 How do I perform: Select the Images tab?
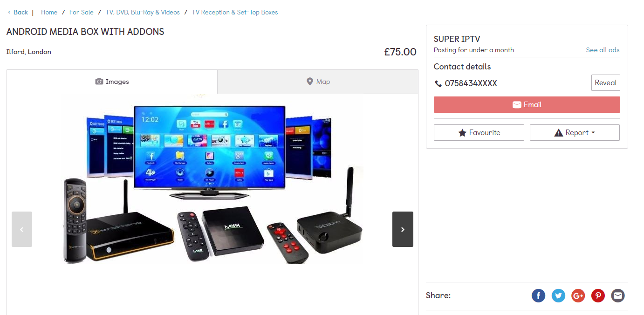(x=112, y=82)
